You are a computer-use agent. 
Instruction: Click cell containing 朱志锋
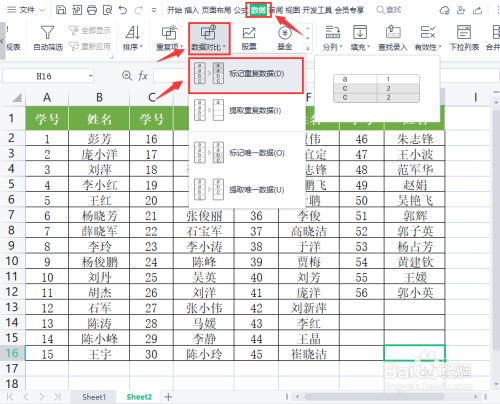pyautogui.click(x=415, y=138)
